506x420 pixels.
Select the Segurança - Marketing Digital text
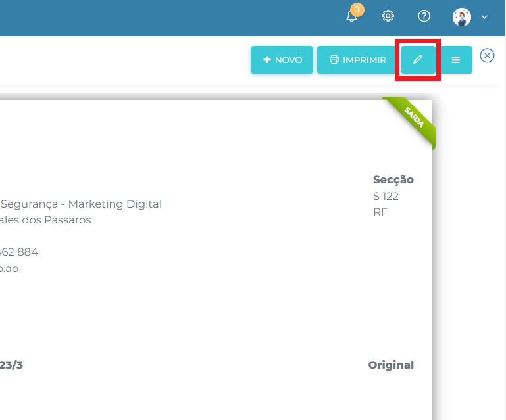[81, 204]
